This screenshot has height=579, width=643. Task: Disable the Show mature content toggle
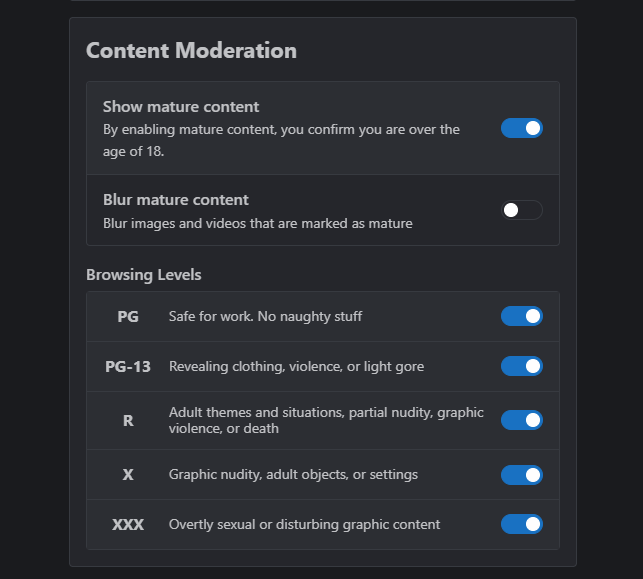point(522,128)
